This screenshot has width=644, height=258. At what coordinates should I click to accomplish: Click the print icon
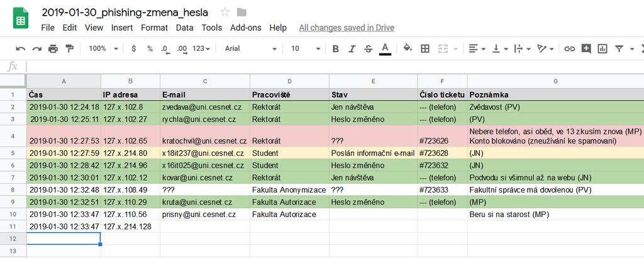click(x=53, y=48)
